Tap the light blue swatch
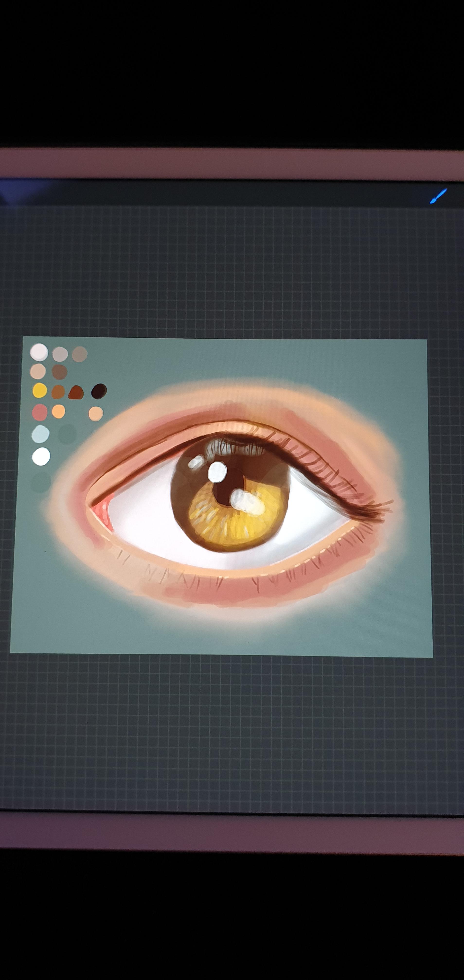The image size is (464, 980). pyautogui.click(x=41, y=434)
